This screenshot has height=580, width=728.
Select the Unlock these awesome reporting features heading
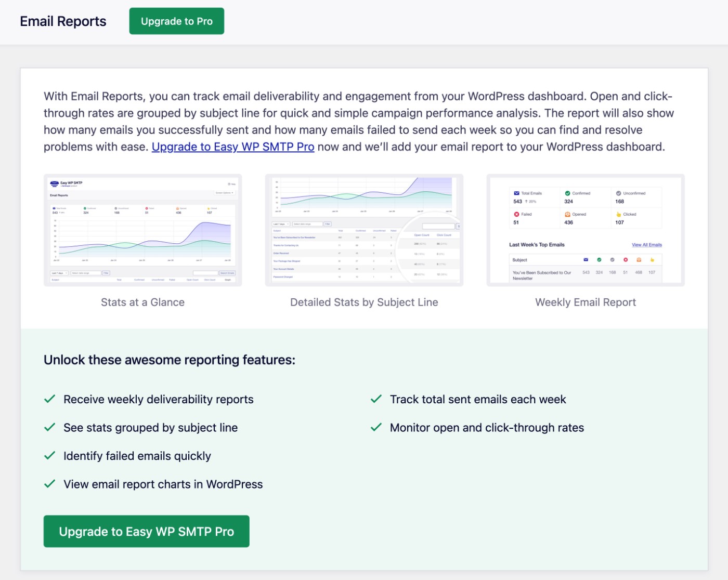[x=170, y=360]
